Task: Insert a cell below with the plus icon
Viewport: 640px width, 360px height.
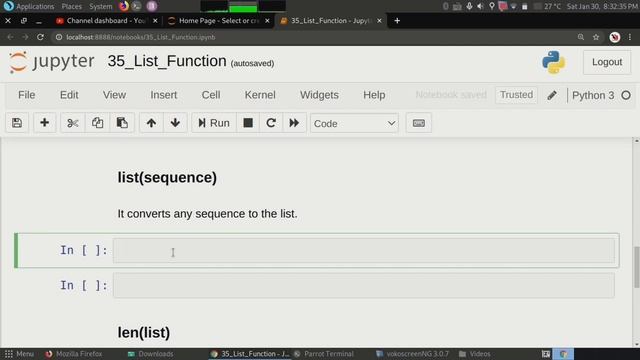Action: coord(44,123)
